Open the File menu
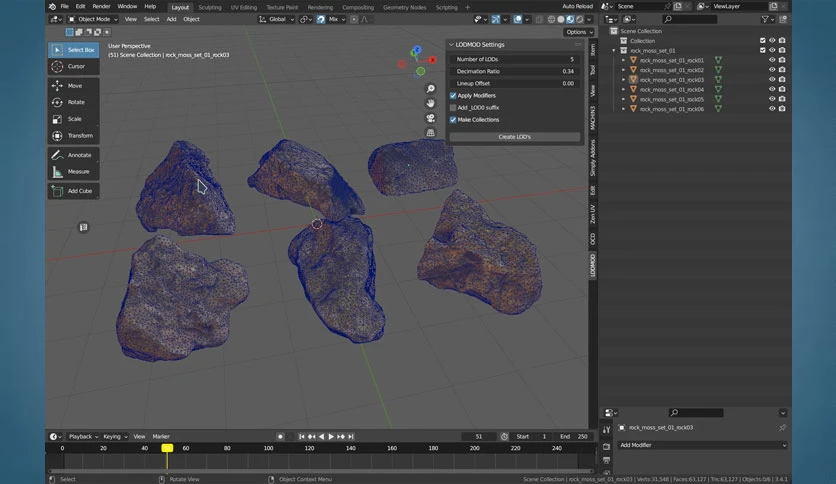 (x=65, y=6)
